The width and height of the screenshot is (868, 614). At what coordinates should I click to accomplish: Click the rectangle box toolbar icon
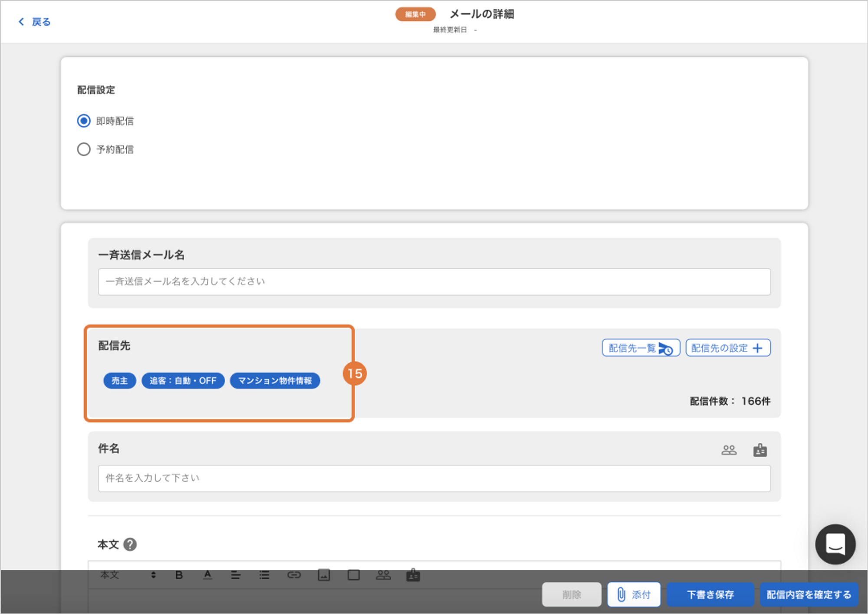click(x=354, y=575)
